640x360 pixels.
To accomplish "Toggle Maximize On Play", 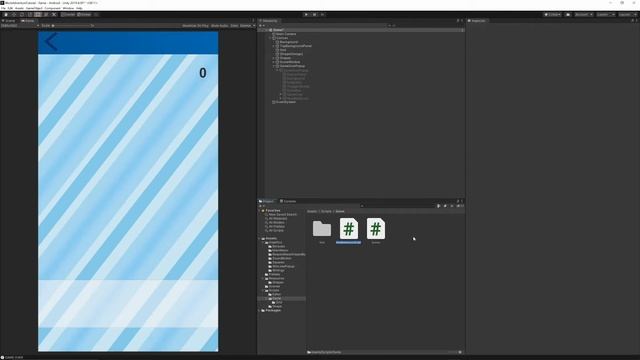I will [x=195, y=26].
